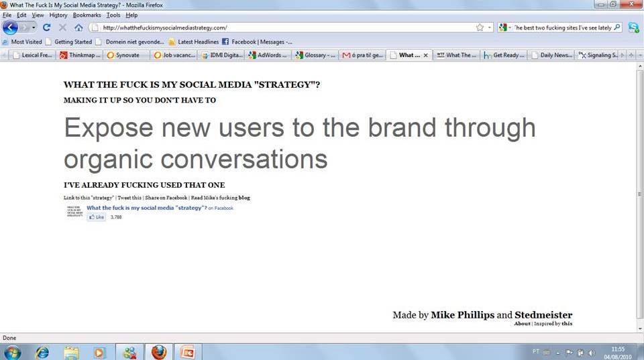Switch to the Synovate tab

(x=127, y=55)
